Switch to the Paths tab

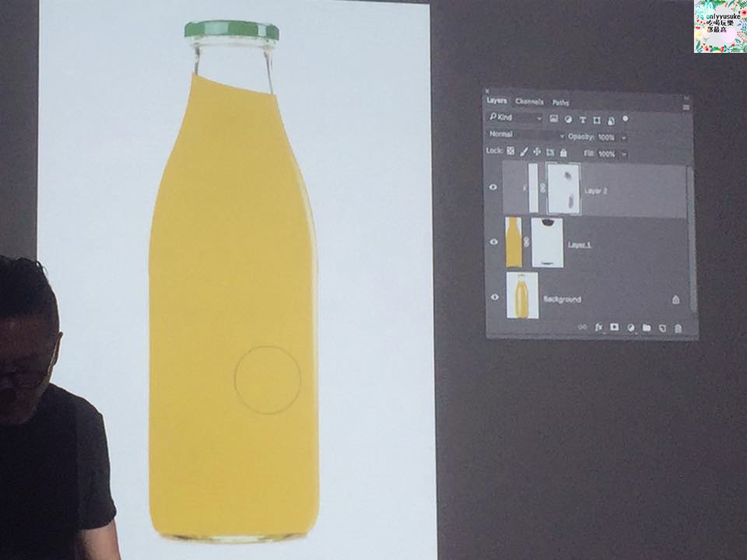561,102
